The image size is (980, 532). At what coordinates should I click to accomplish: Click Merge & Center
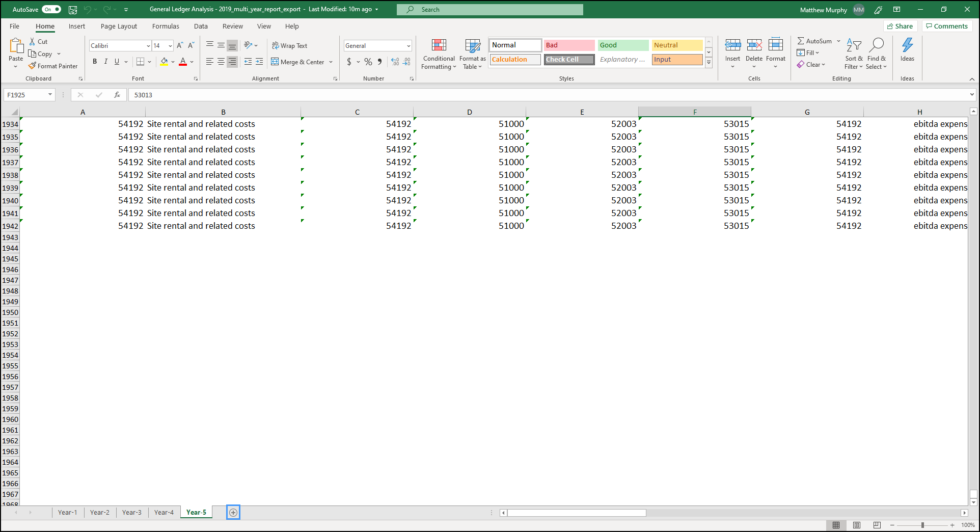tap(298, 62)
